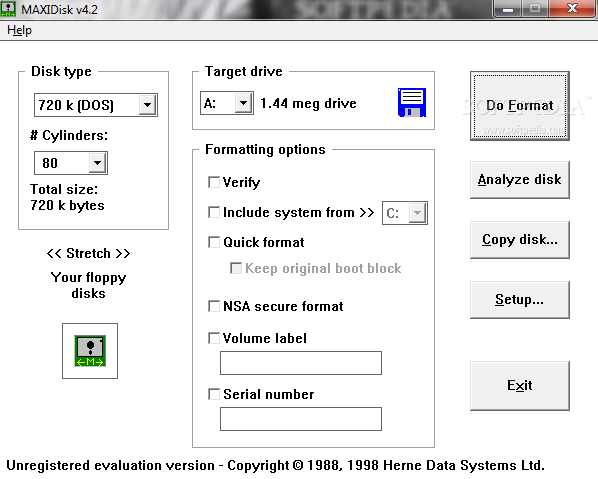Screen dimensions: 598x479
Task: Enable the Verify checkbox
Action: pos(214,182)
